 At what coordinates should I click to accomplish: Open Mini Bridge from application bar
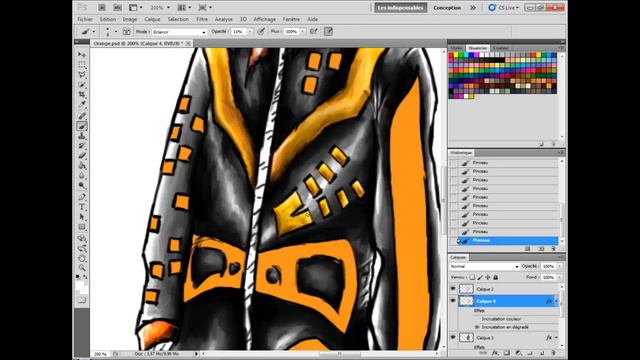[x=117, y=7]
